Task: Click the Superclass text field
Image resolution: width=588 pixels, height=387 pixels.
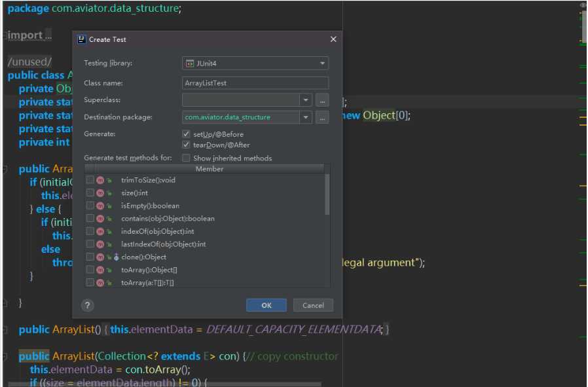Action: click(x=241, y=100)
